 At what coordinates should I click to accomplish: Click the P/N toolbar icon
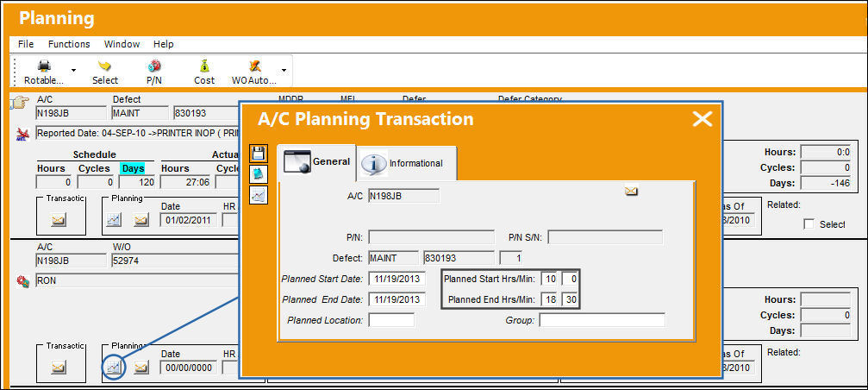coord(153,66)
